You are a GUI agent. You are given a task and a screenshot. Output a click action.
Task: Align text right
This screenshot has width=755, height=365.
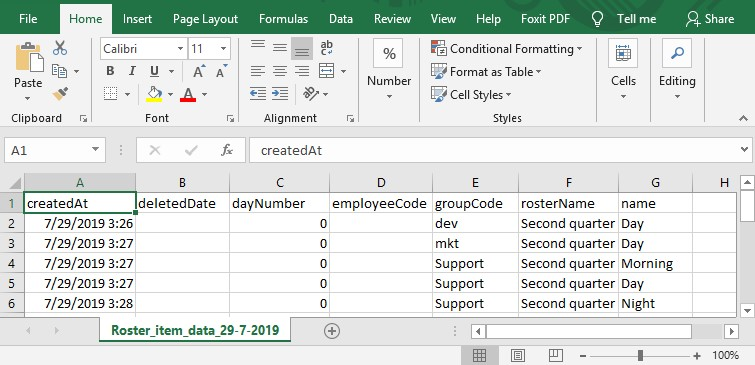pos(302,71)
